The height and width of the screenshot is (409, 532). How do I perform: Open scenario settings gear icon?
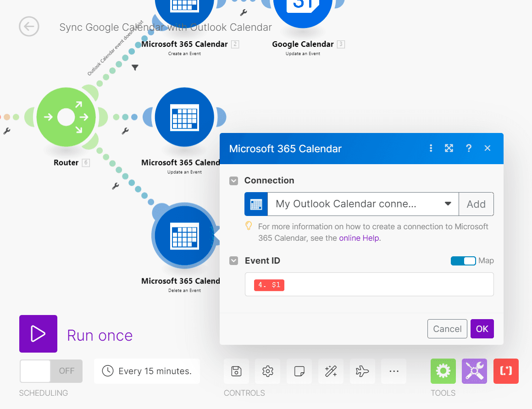tap(267, 371)
